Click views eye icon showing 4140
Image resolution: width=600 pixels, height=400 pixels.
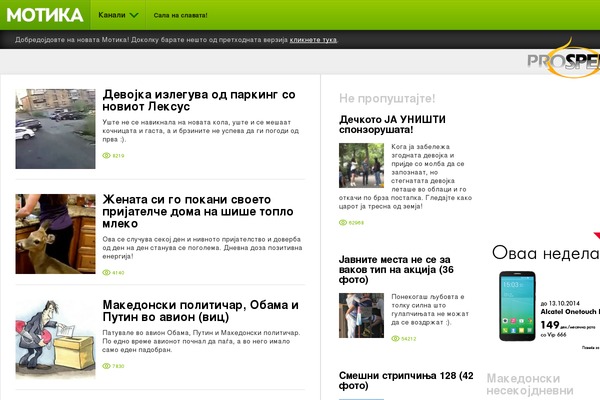(107, 272)
